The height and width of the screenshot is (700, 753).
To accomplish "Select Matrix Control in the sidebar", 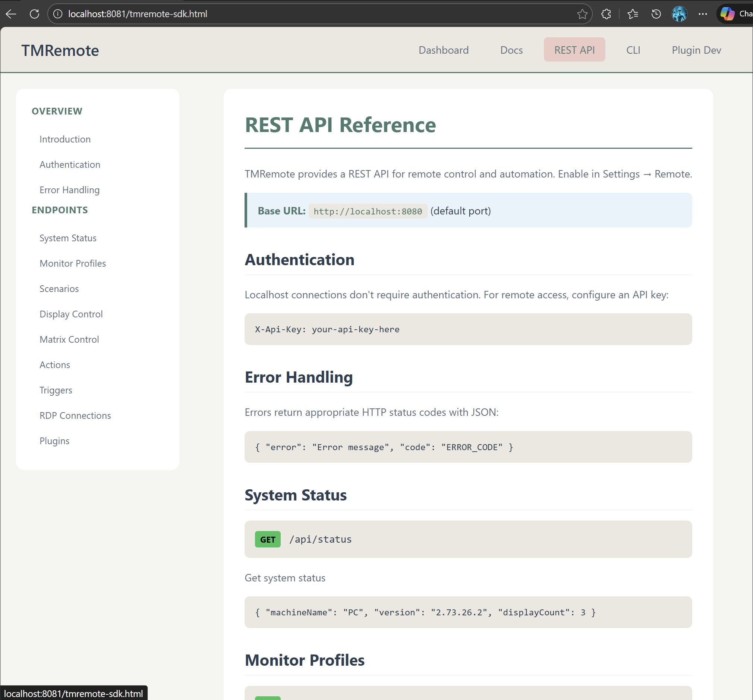I will coord(69,339).
